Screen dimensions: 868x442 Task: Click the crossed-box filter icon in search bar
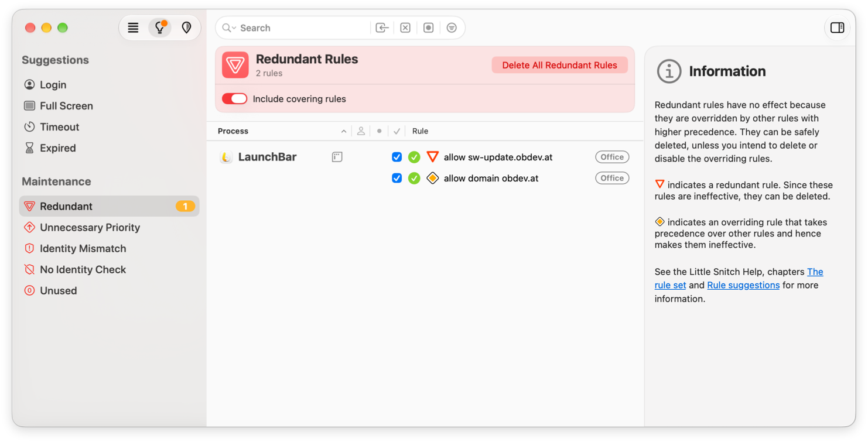click(405, 28)
